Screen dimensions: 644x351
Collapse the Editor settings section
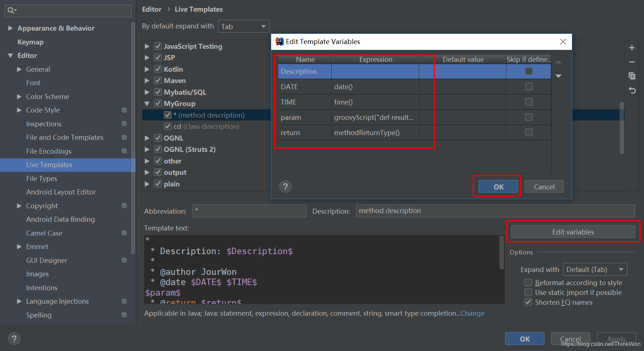11,55
